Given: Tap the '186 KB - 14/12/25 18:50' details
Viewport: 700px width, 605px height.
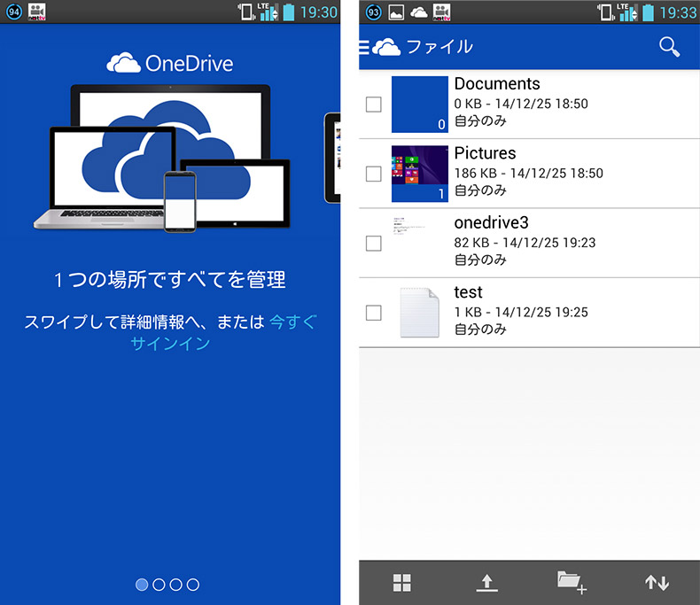Looking at the screenshot, I should click(529, 173).
